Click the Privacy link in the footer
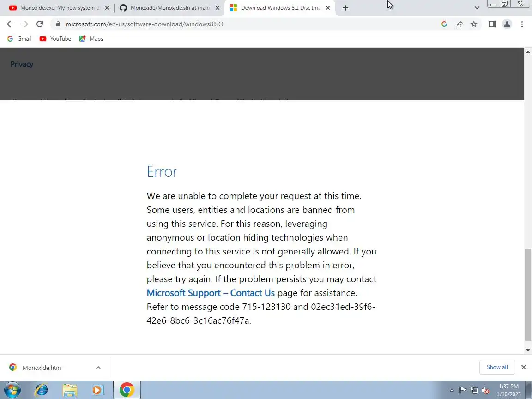The height and width of the screenshot is (399, 532). (22, 64)
